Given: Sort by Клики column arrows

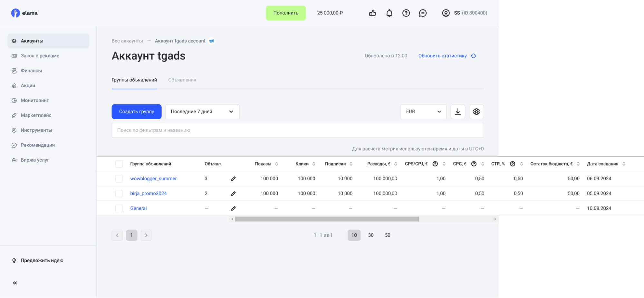Looking at the screenshot, I should [x=314, y=164].
